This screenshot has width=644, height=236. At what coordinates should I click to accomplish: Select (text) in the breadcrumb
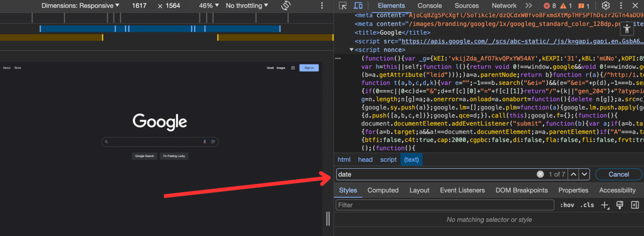point(412,159)
